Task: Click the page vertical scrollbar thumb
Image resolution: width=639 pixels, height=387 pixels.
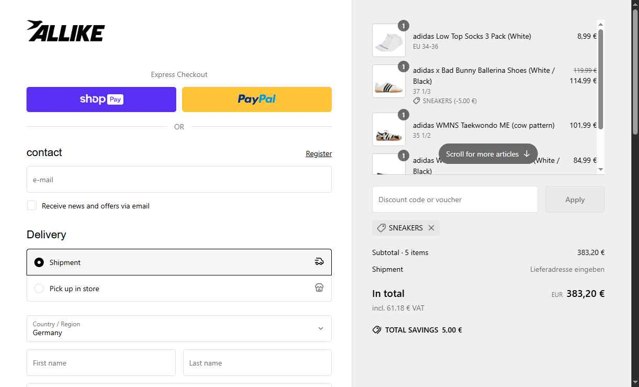Action: coord(635,71)
